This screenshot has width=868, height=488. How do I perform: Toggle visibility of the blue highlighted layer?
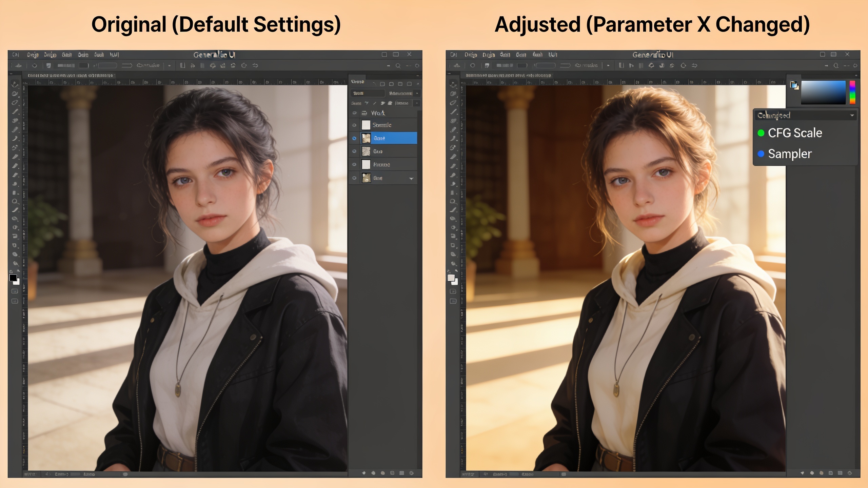pyautogui.click(x=354, y=138)
